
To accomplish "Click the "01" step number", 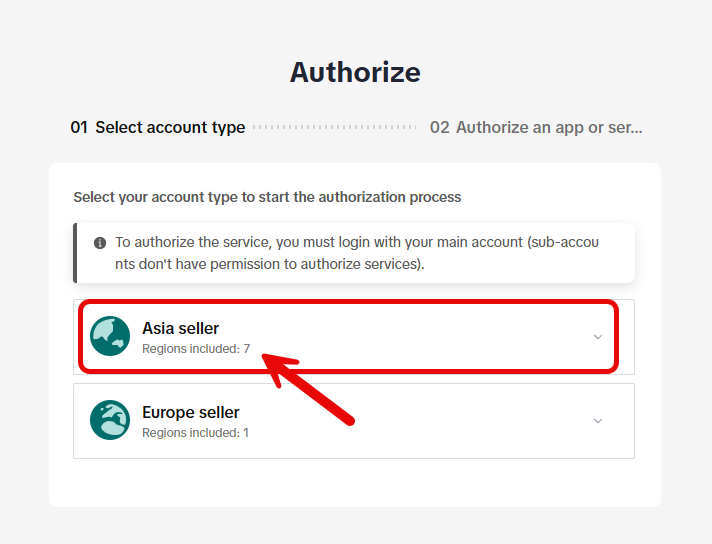I will coord(79,128).
